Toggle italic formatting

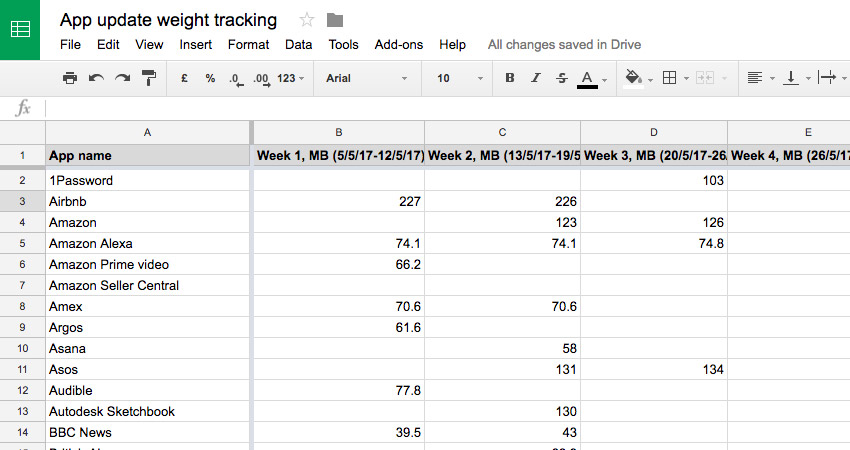(536, 78)
